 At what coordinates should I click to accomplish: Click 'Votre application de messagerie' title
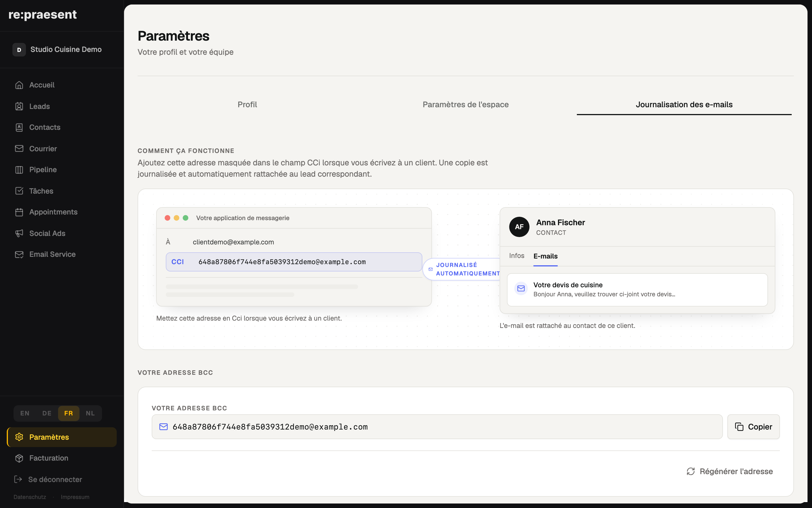[242, 218]
